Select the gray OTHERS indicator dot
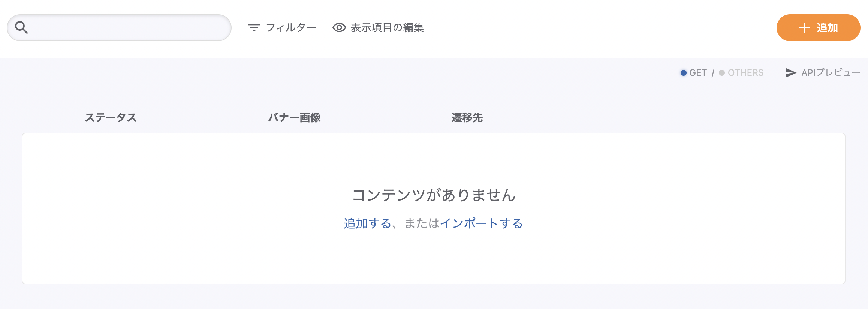 pos(721,73)
